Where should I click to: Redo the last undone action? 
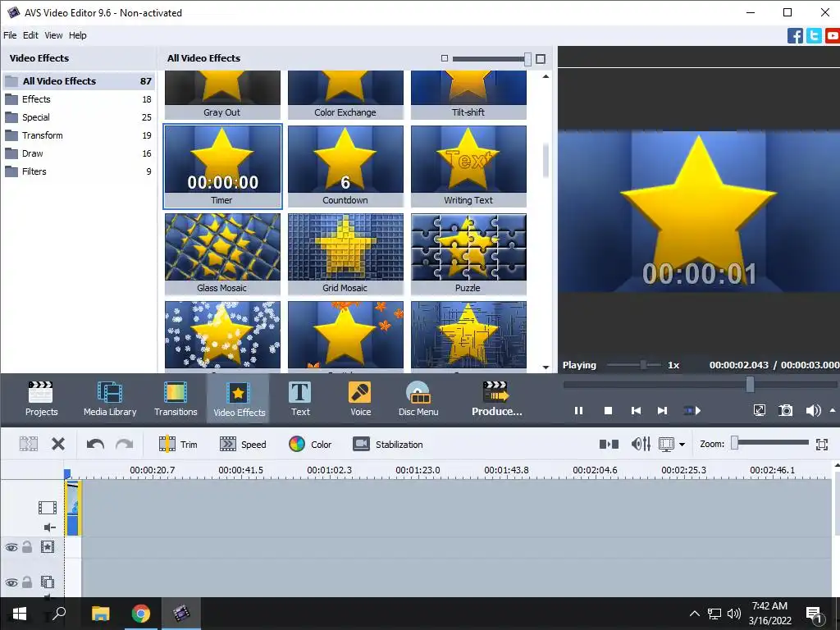tap(125, 444)
